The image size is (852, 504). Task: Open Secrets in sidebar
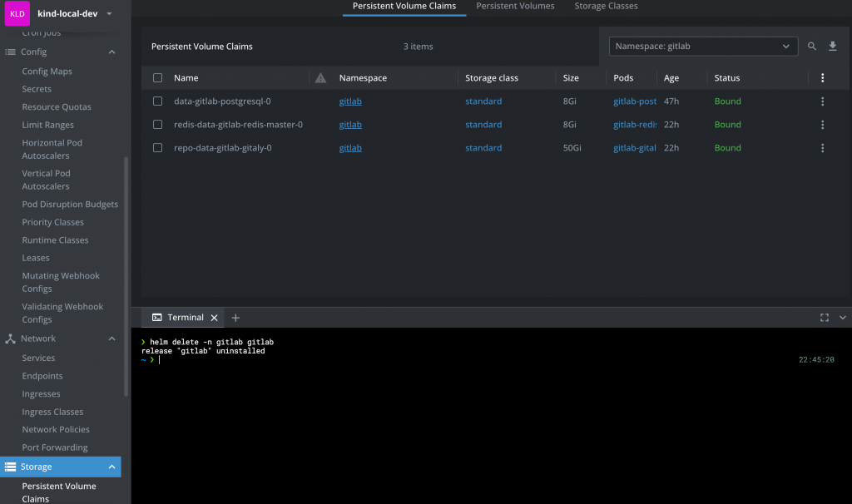point(37,89)
